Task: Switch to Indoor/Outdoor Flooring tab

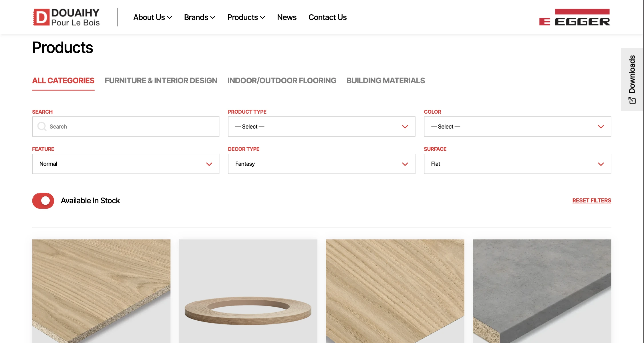Action: tap(282, 81)
